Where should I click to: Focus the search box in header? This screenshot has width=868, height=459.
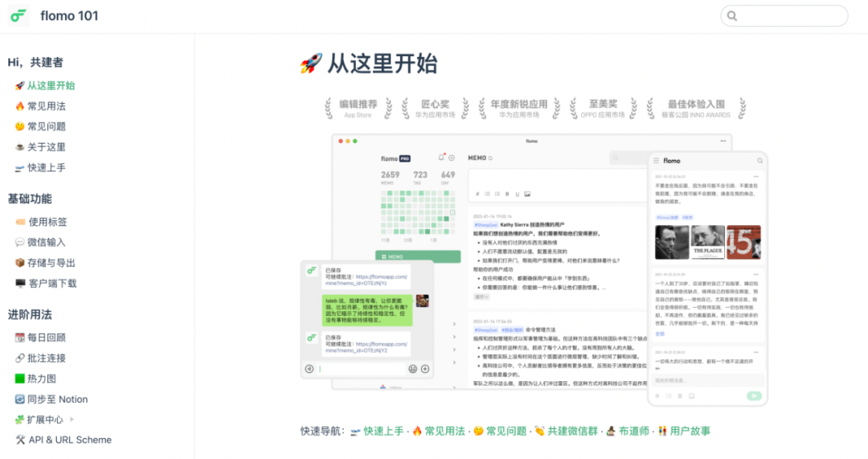tap(784, 16)
